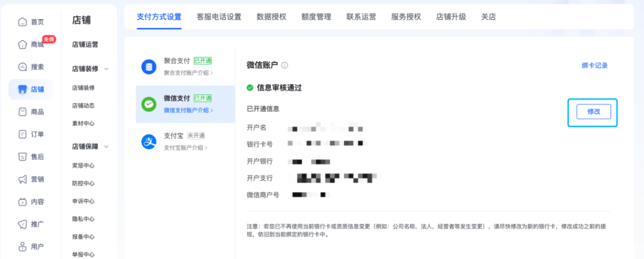Click the info icon beside 微信账户

(x=284, y=65)
